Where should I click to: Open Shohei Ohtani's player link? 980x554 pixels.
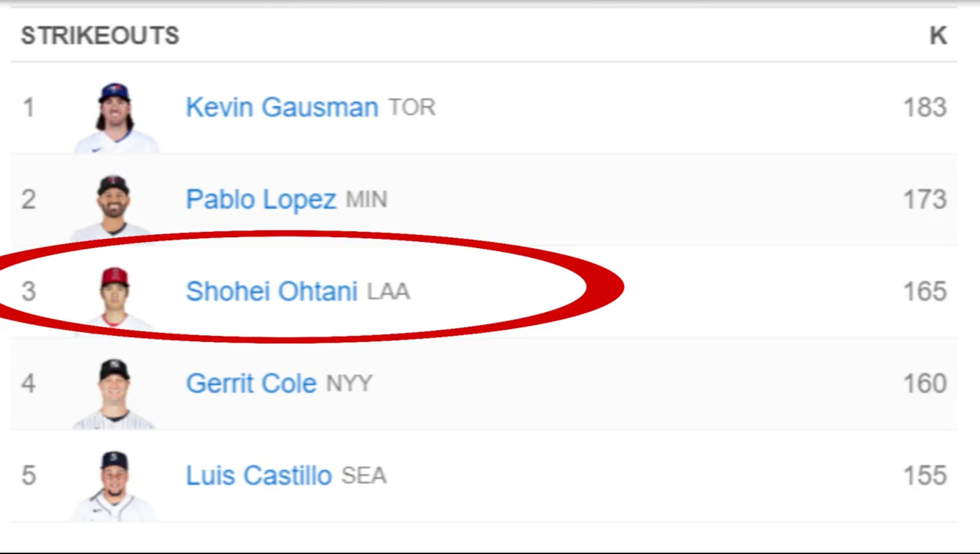tap(272, 292)
